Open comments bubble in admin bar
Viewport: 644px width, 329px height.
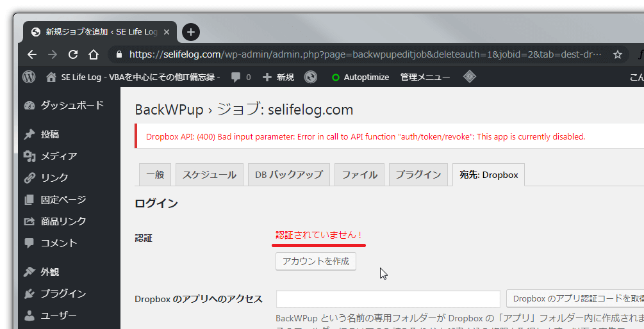(240, 77)
